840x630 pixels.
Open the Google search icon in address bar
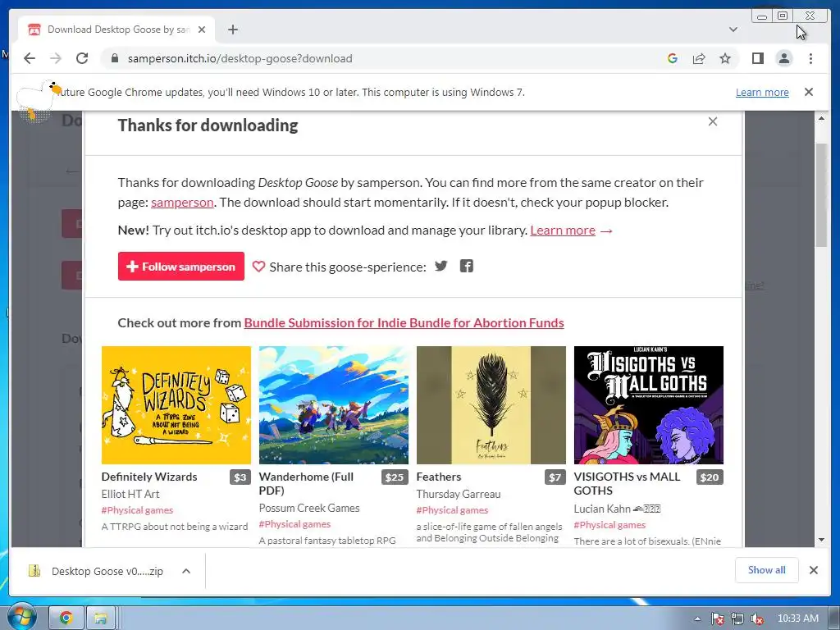(673, 58)
